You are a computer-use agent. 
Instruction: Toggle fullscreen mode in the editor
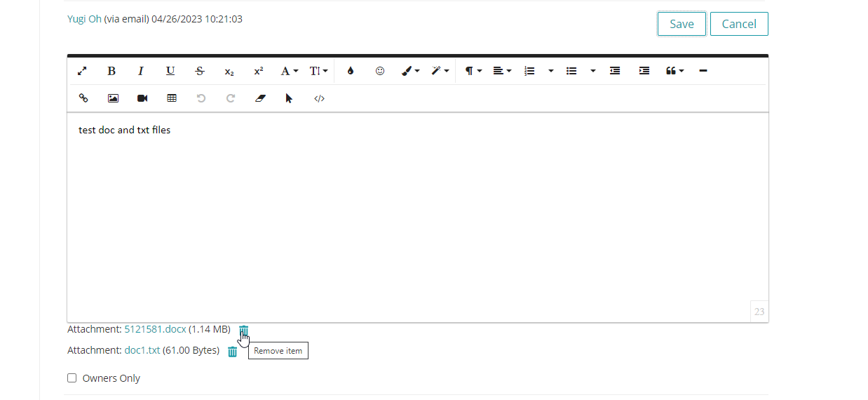point(82,71)
